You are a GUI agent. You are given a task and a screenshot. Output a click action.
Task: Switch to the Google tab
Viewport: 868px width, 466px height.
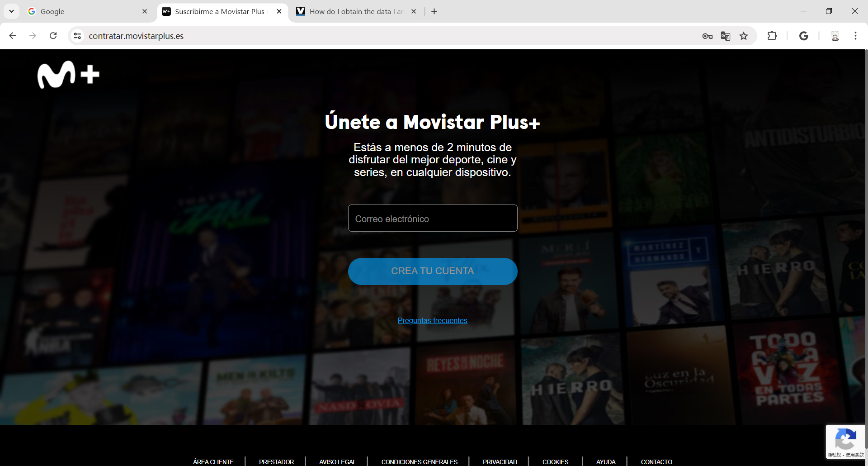(88, 11)
